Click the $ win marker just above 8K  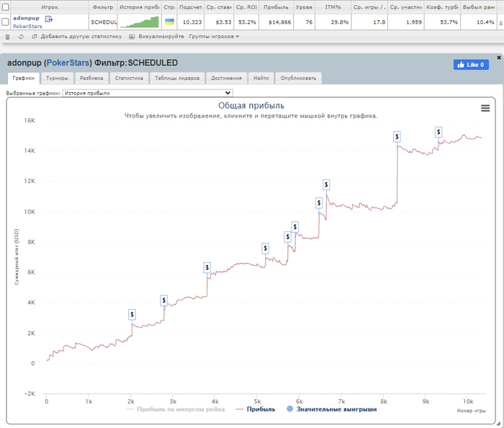click(288, 237)
